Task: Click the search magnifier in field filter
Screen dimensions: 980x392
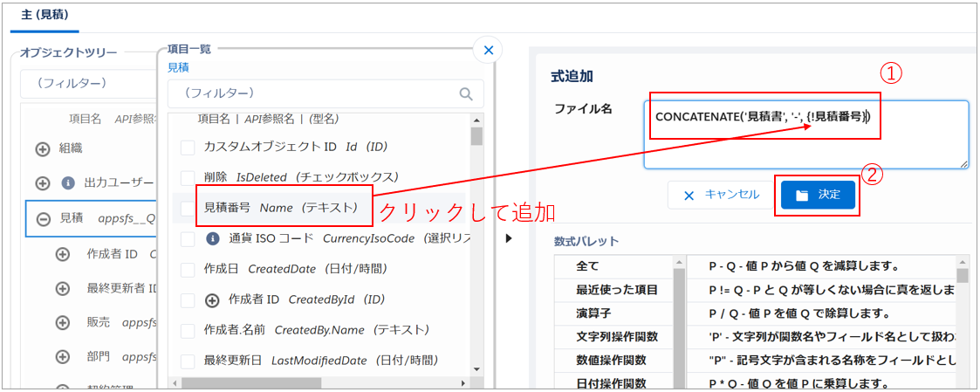Action: click(x=467, y=93)
